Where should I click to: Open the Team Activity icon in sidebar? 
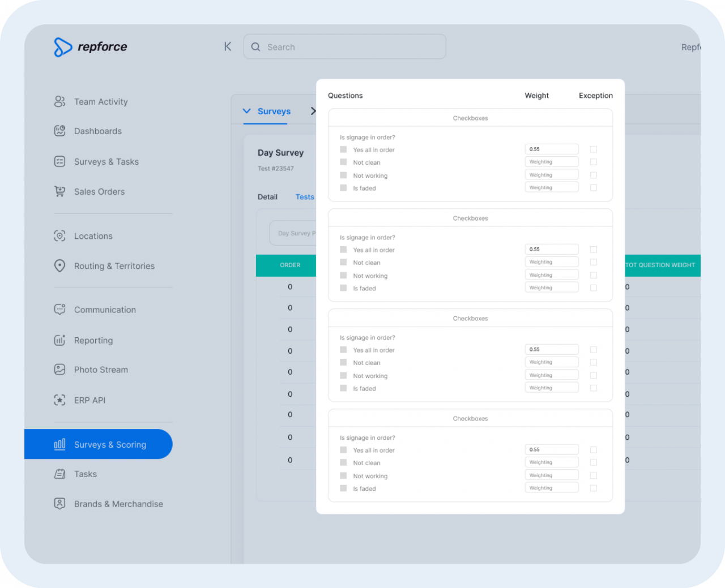tap(60, 101)
